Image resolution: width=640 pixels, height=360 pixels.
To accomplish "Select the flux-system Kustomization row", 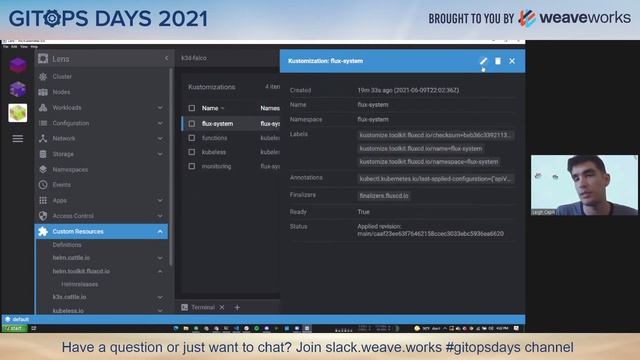I will pos(231,124).
